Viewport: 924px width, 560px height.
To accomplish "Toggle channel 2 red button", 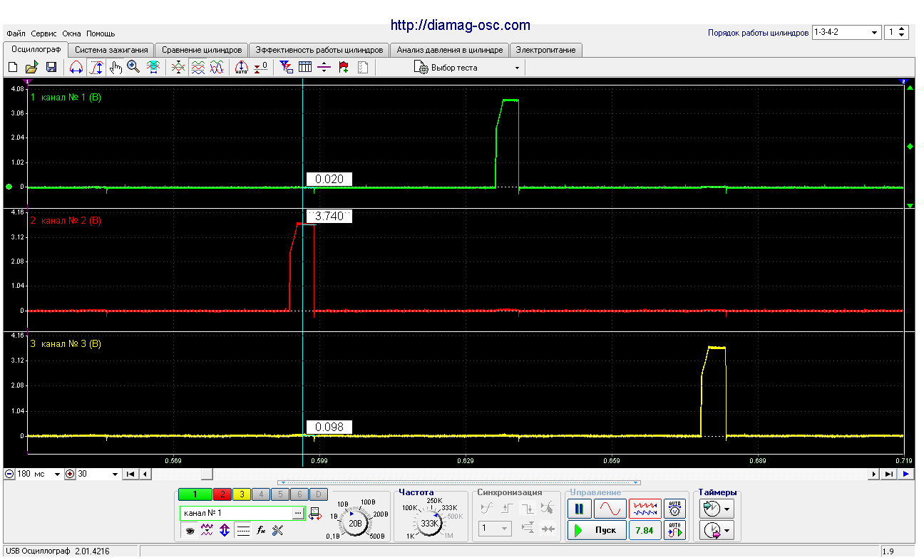I will point(221,494).
